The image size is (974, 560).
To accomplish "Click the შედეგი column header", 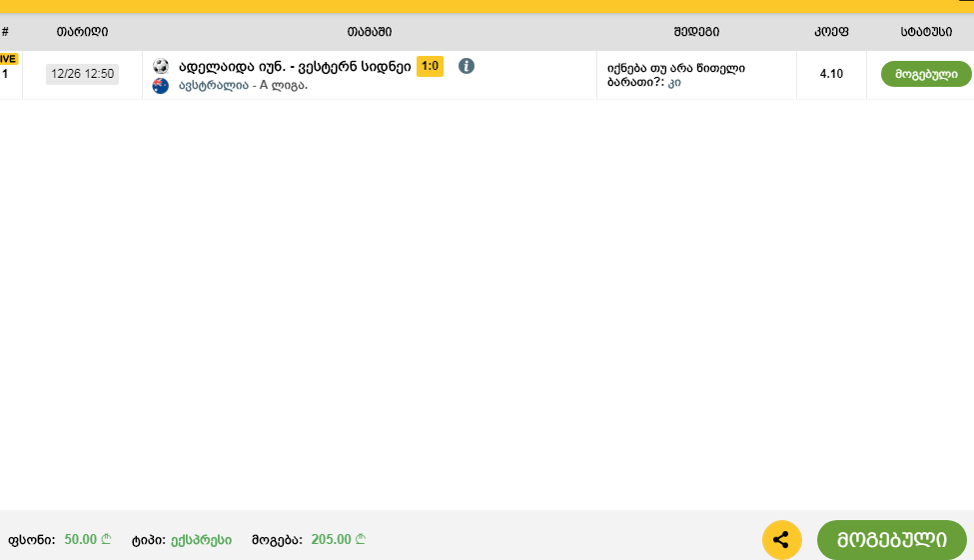I will 696,32.
